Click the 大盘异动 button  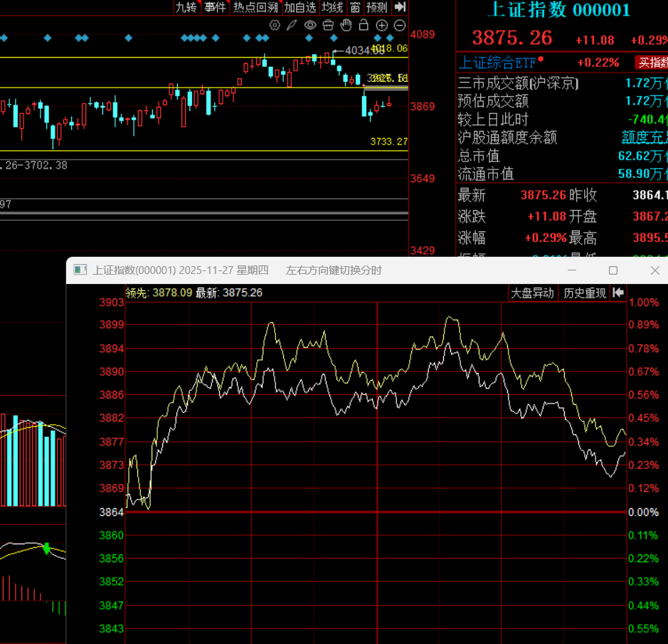[533, 292]
